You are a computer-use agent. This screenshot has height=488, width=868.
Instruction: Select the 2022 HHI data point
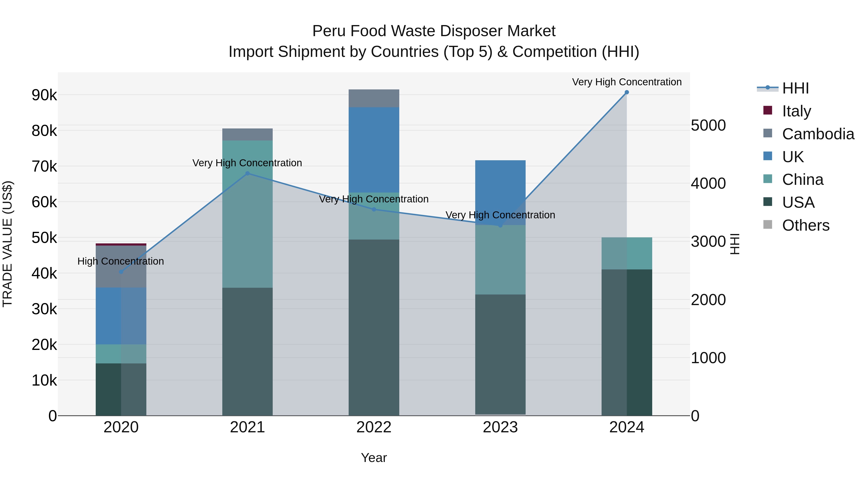(x=374, y=209)
